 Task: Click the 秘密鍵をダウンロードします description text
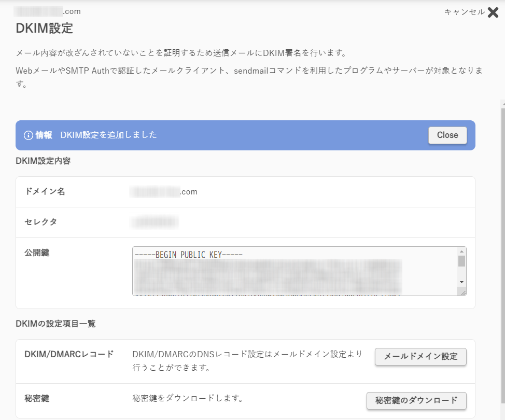click(x=188, y=399)
